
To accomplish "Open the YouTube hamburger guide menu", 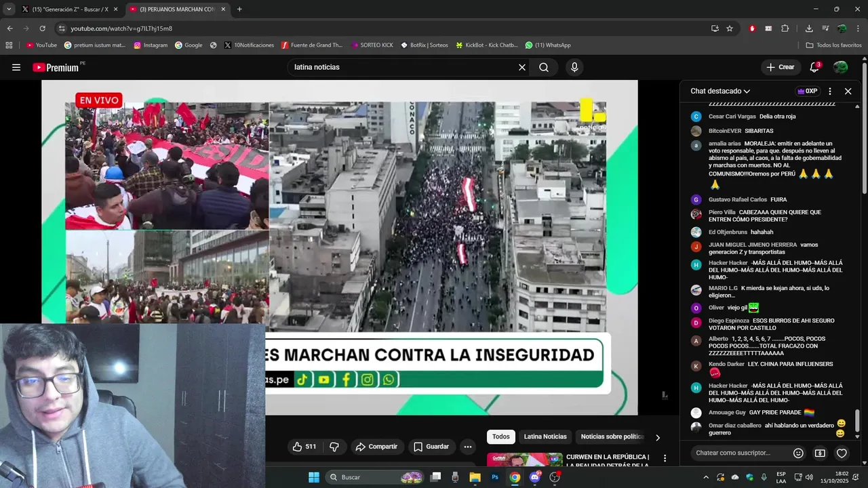I will point(16,67).
